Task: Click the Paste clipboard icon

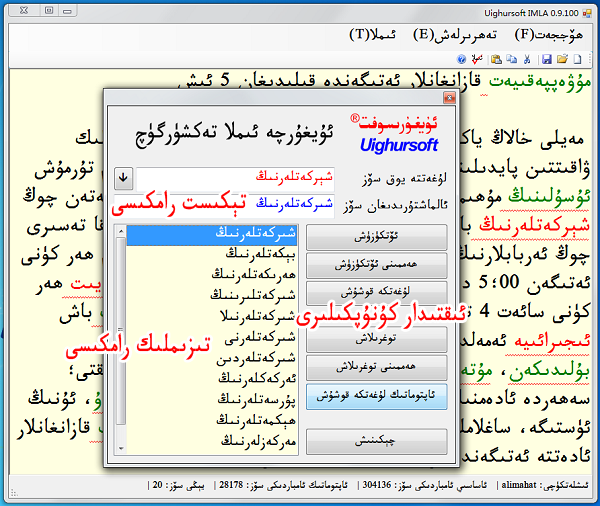Action: pos(497,59)
